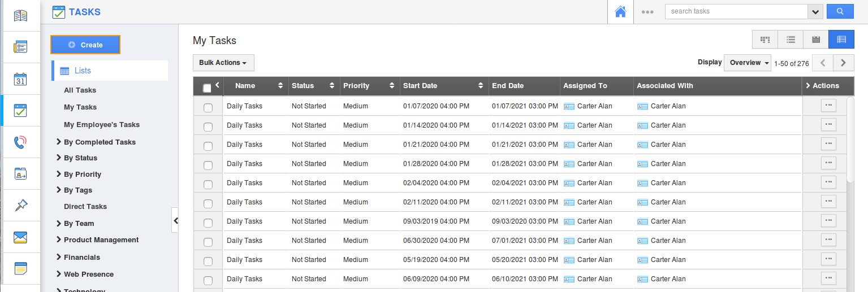868x292 pixels.
Task: Click the Create button
Action: (x=85, y=45)
